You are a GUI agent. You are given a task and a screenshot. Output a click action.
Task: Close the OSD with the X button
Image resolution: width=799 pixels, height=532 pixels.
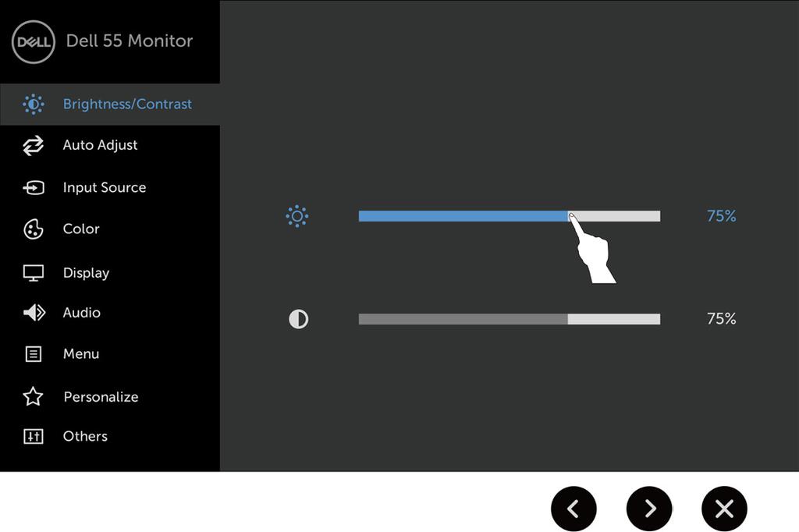coord(724,509)
